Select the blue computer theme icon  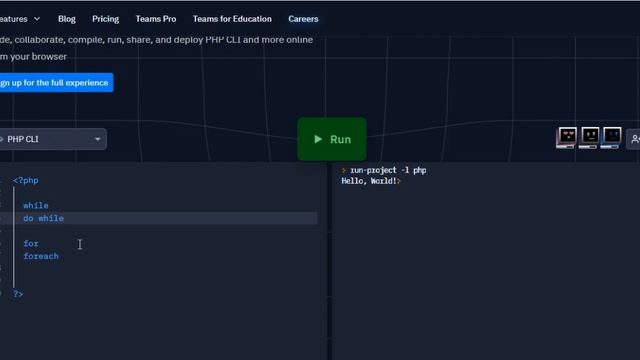611,137
